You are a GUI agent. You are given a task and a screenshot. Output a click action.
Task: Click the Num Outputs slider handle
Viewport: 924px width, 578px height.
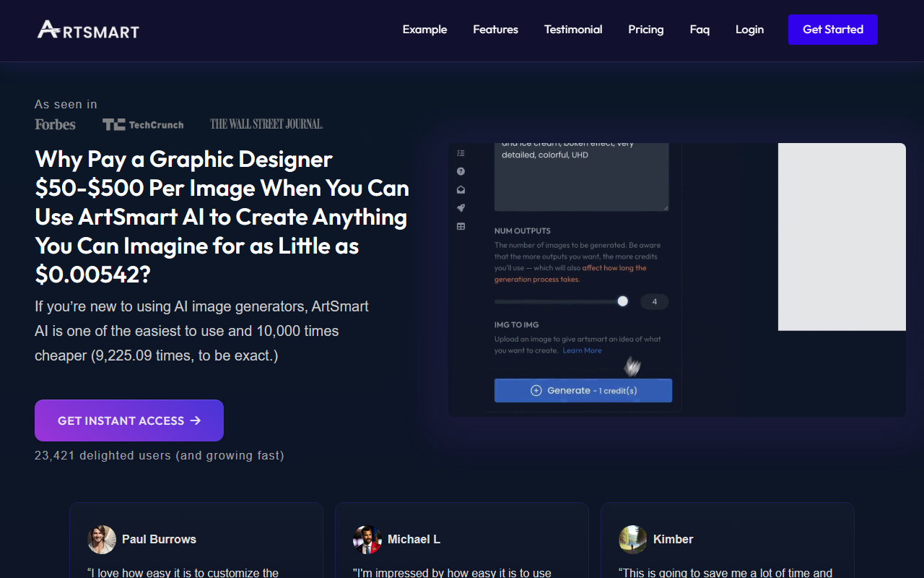tap(623, 301)
